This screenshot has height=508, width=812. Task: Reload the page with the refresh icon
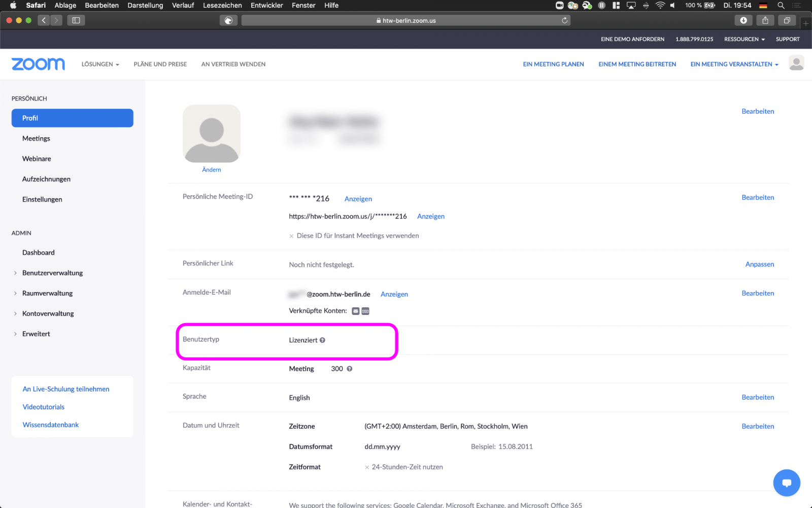pyautogui.click(x=564, y=20)
